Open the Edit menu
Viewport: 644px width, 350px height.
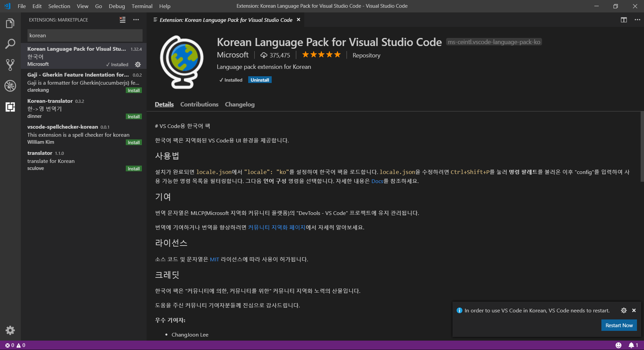[37, 6]
